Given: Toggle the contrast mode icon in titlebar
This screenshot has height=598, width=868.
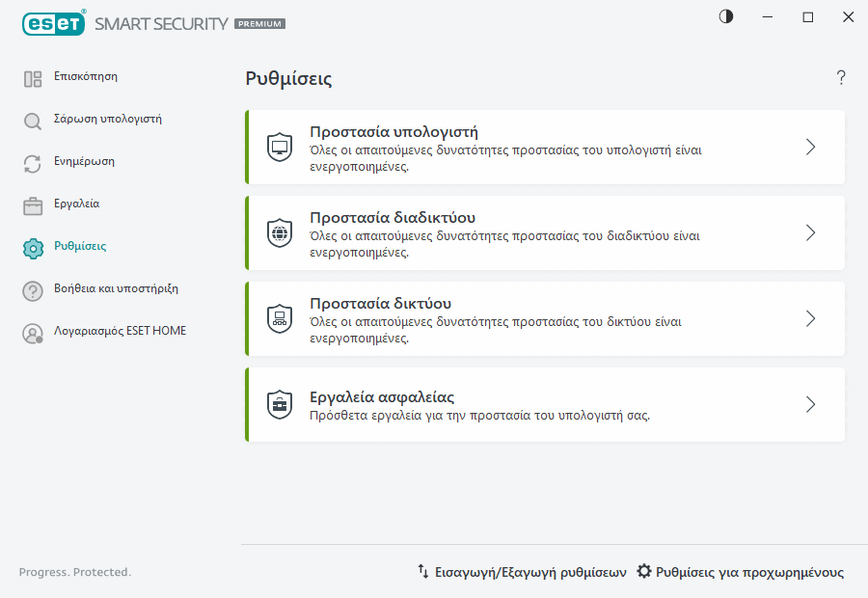Looking at the screenshot, I should click(725, 16).
